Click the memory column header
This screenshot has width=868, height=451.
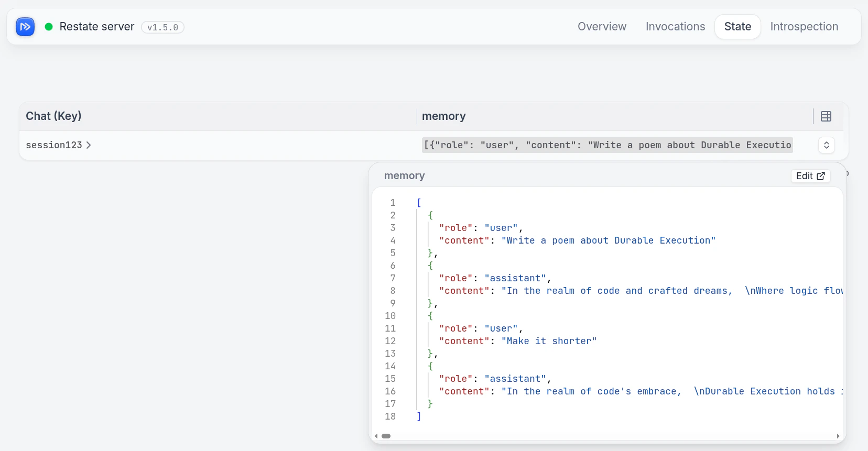[443, 116]
